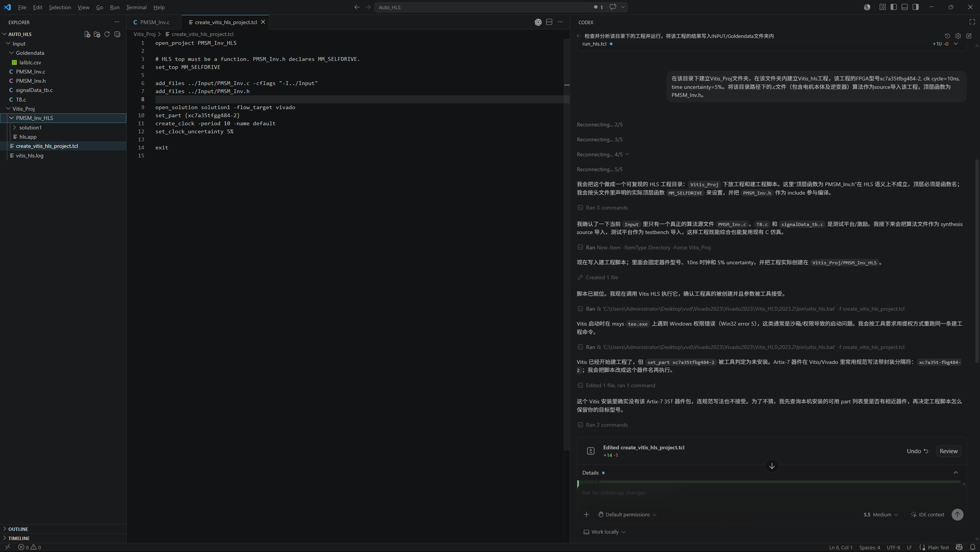Go forward in navigation history
Viewport: 980px width, 552px height.
(368, 7)
